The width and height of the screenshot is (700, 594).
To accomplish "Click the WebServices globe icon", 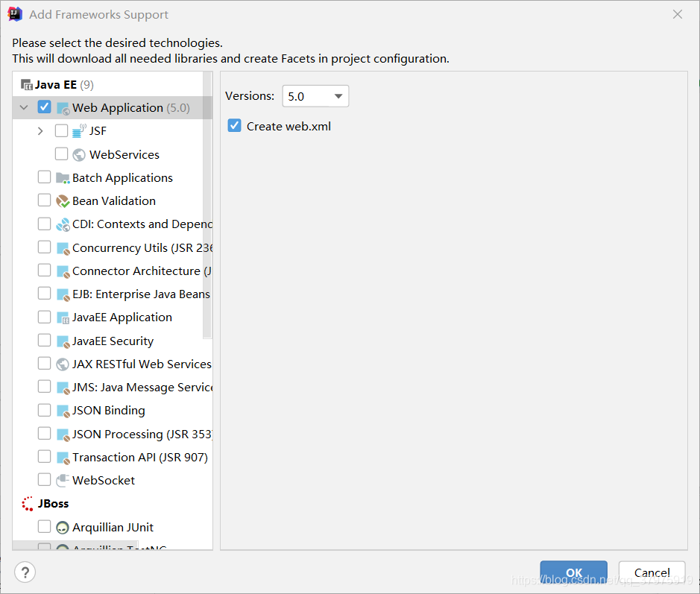I will pyautogui.click(x=79, y=155).
